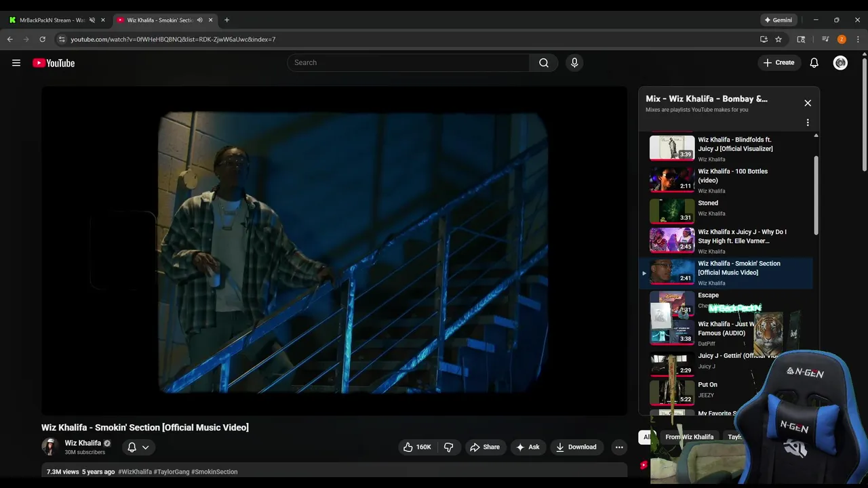
Task: Select the From Wiz Khalifa filter chip
Action: (x=689, y=437)
